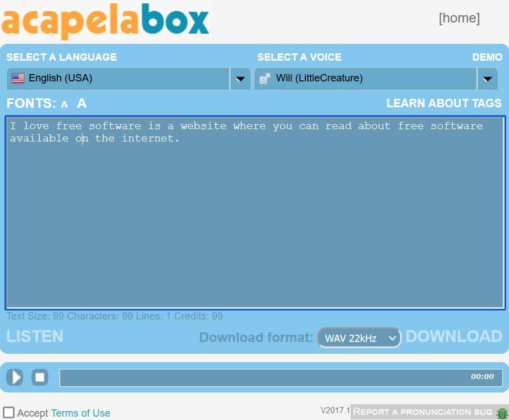Viewport: 509px width, 420px height.
Task: Expand the language dropdown arrow
Action: click(240, 79)
